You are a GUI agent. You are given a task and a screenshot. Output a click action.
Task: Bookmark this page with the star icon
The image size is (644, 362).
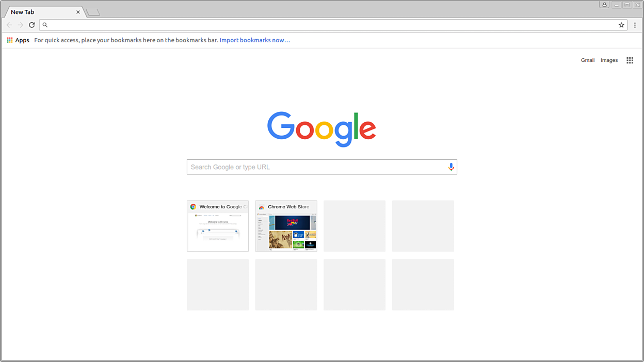click(621, 25)
